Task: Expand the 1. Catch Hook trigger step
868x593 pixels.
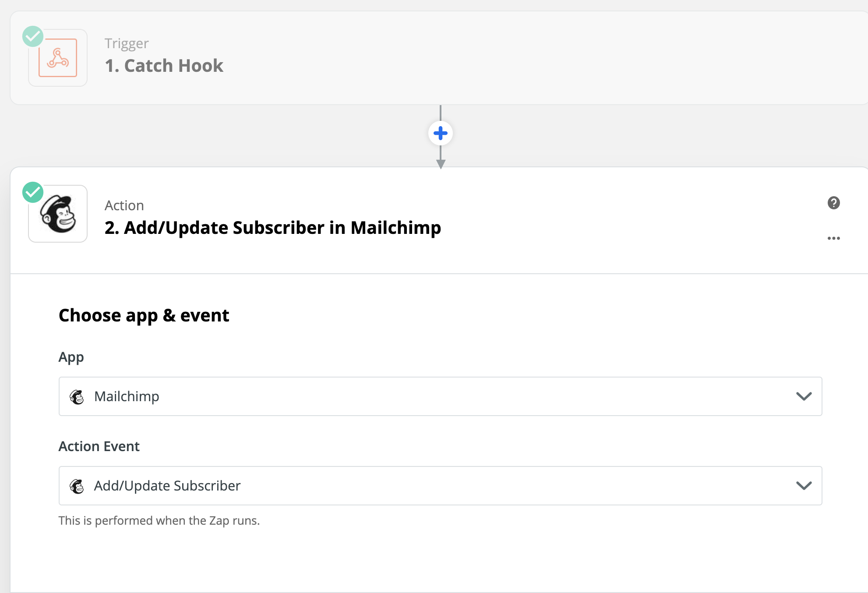Action: pyautogui.click(x=439, y=58)
